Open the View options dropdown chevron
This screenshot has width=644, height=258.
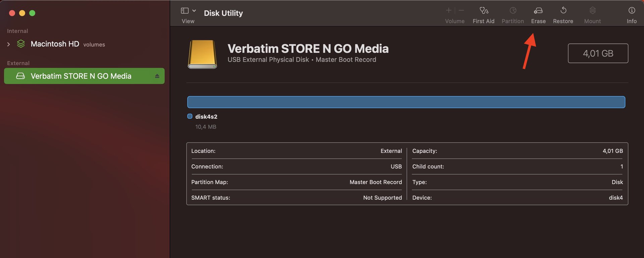[x=194, y=11]
